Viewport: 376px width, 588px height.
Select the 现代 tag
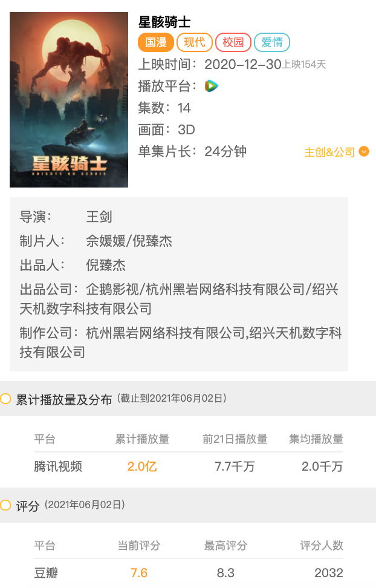point(195,42)
